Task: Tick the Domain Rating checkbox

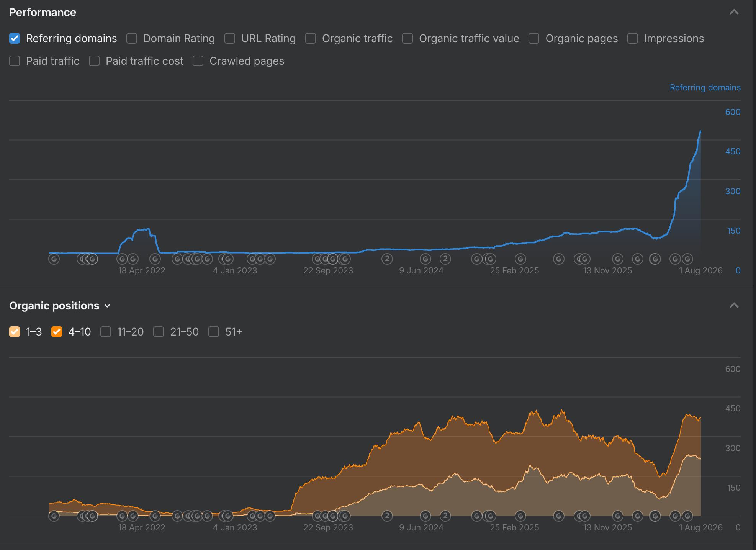Action: tap(132, 38)
